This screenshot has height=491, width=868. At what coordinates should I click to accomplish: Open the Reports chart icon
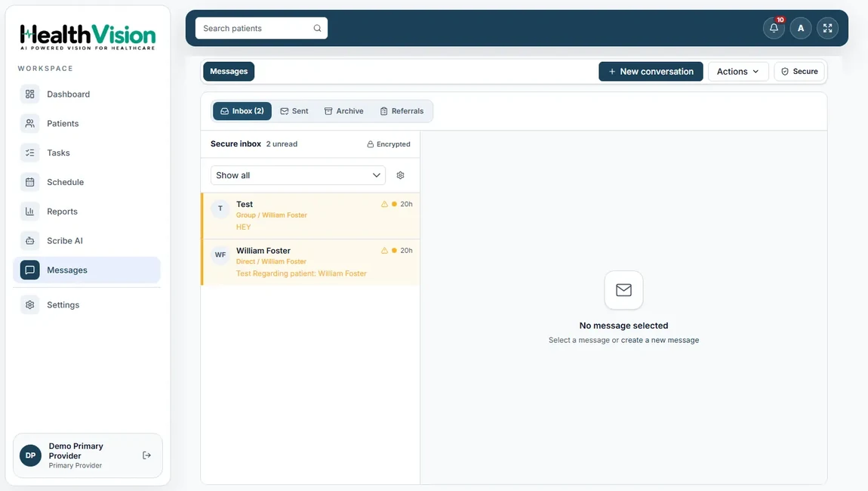30,212
